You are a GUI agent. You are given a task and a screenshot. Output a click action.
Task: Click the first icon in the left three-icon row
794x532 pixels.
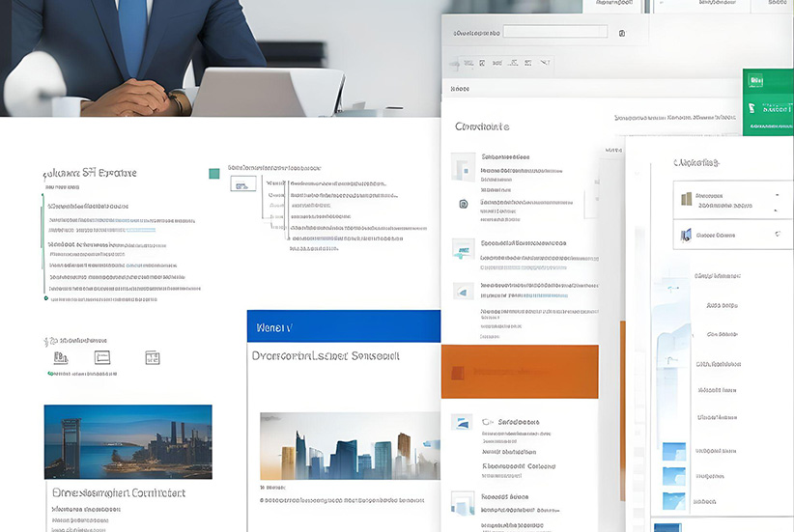pos(61,358)
